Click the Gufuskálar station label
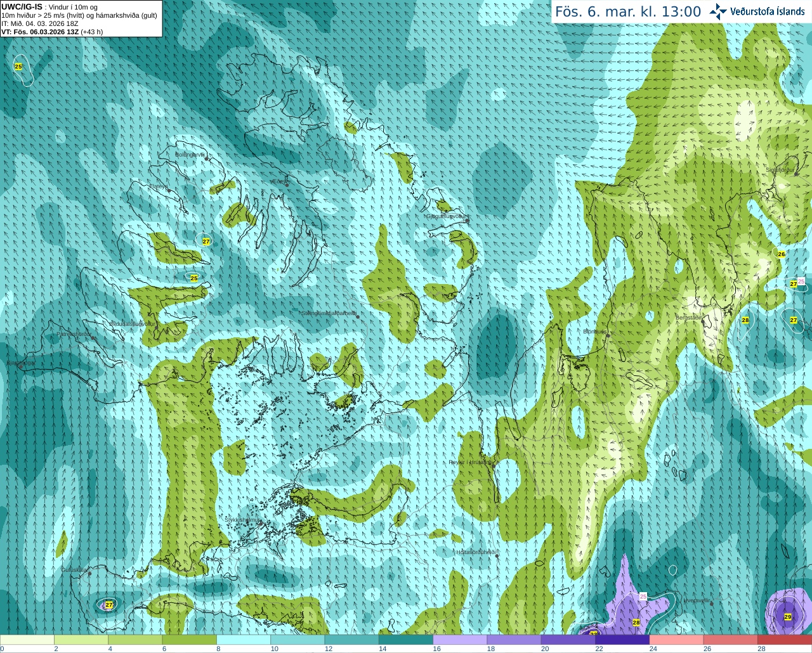The width and height of the screenshot is (812, 653). (x=74, y=570)
